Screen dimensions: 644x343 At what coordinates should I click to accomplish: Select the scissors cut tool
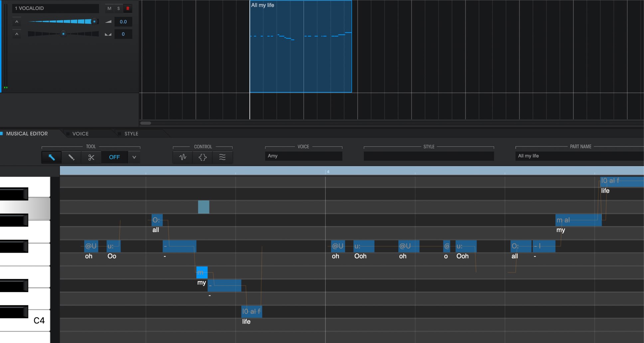(91, 157)
